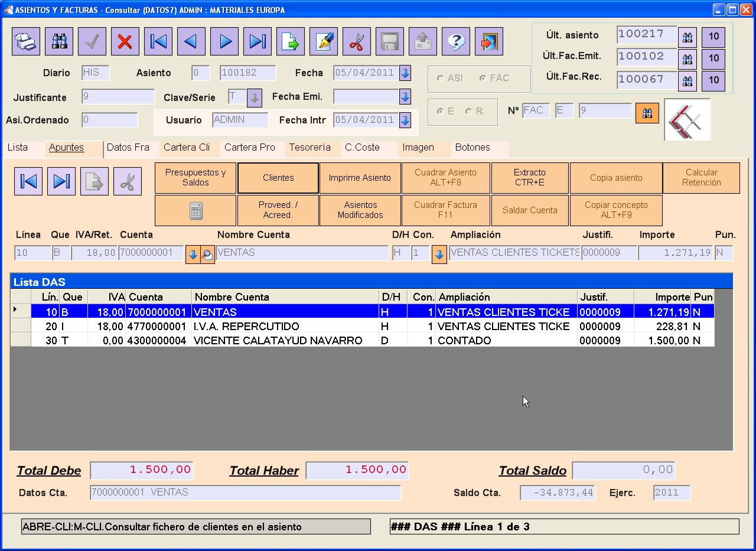
Task: Open the Fecha date dropdown
Action: pos(405,73)
